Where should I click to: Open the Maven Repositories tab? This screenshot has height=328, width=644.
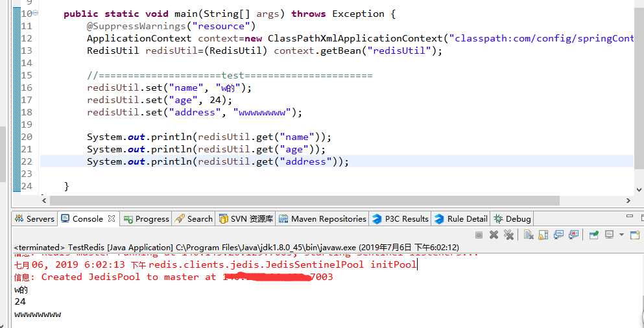[322, 219]
